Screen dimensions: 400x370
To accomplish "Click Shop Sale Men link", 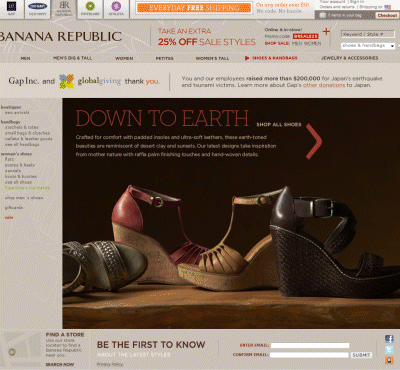I will (x=296, y=43).
